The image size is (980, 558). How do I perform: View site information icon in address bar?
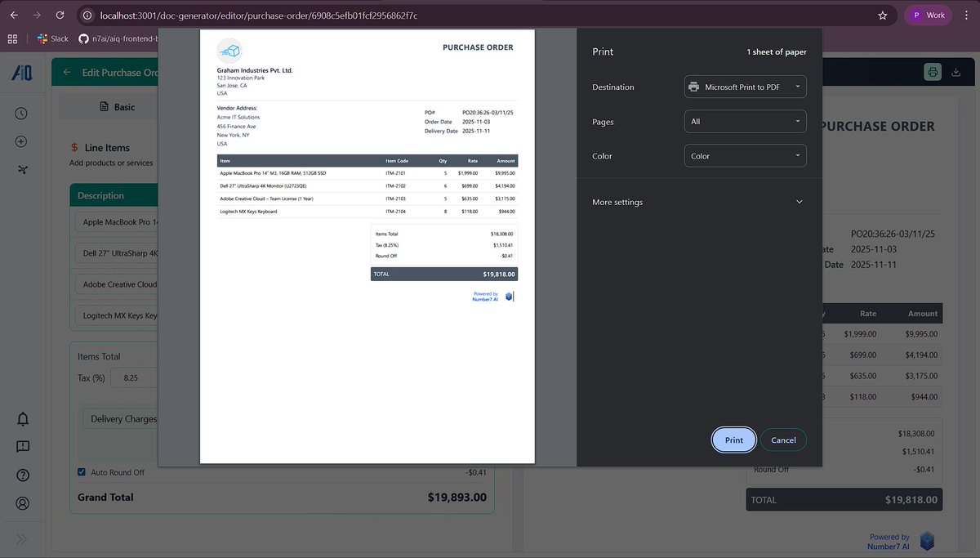point(87,15)
